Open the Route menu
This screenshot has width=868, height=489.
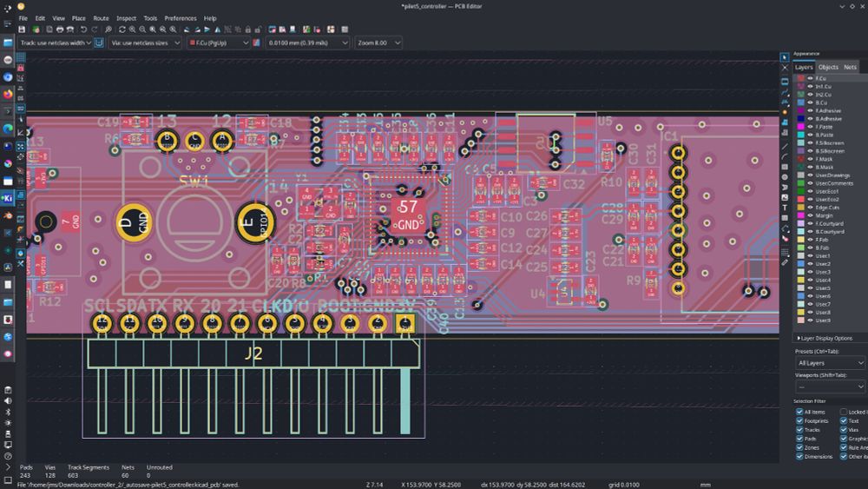[101, 17]
